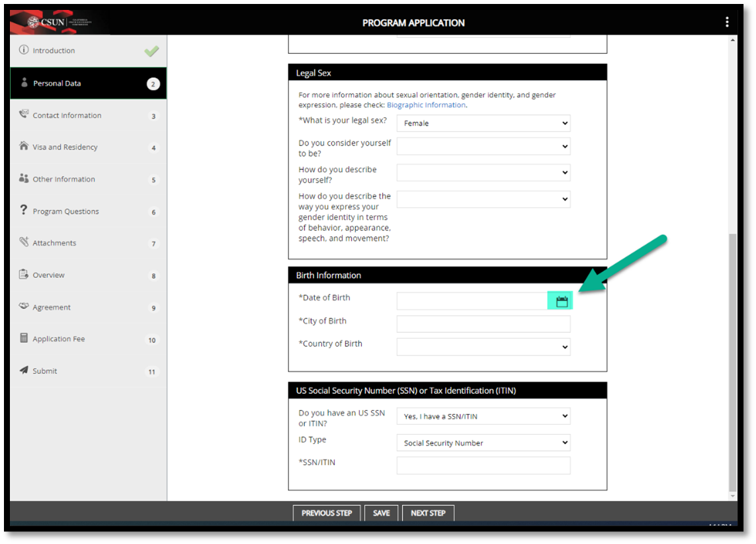Follow the Biographic Information link
Image resolution: width=756 pixels, height=544 pixels.
(426, 105)
